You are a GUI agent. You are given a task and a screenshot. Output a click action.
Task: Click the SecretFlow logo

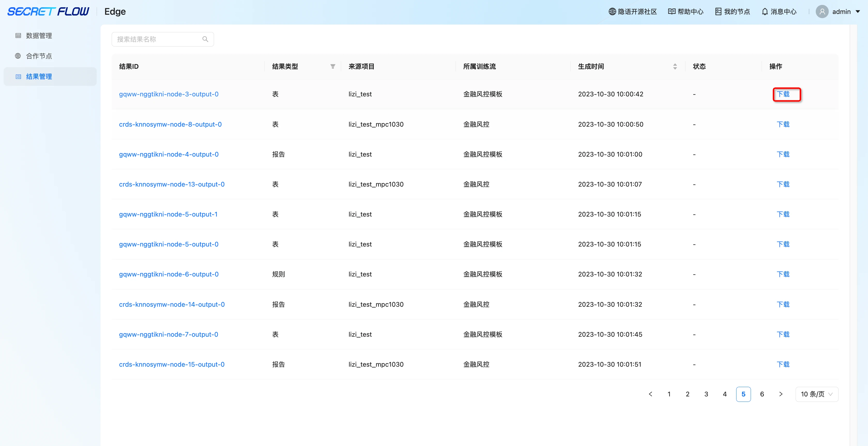tap(48, 11)
